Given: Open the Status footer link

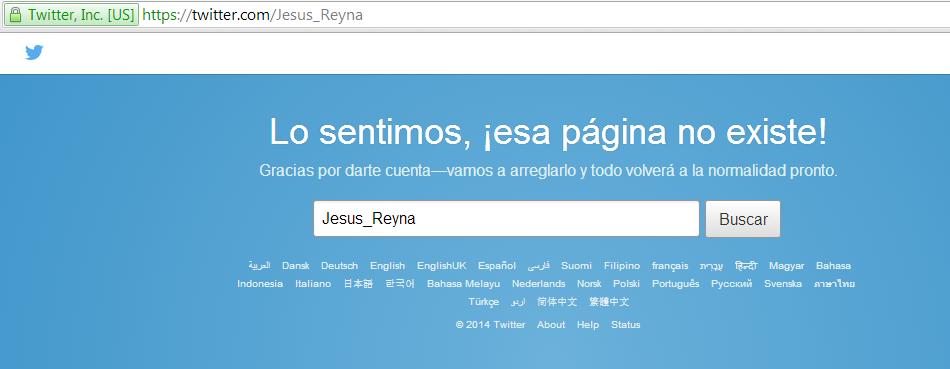Looking at the screenshot, I should [x=625, y=325].
